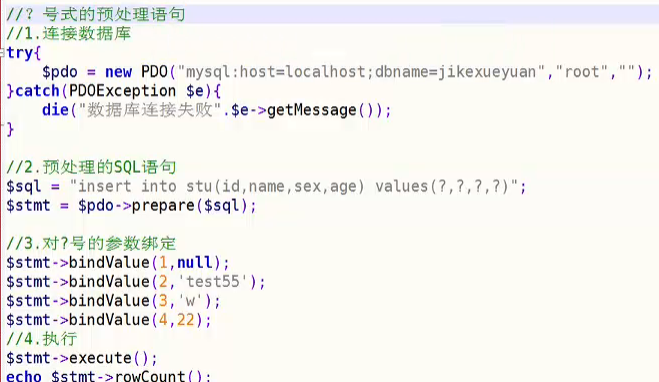Place cursor on the 'try{' keyword
The width and height of the screenshot is (659, 382).
(x=24, y=53)
